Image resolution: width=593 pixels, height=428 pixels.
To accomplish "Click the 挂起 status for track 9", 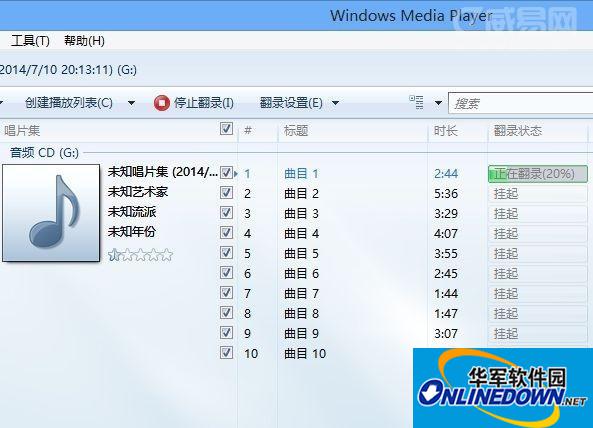I will tap(506, 334).
